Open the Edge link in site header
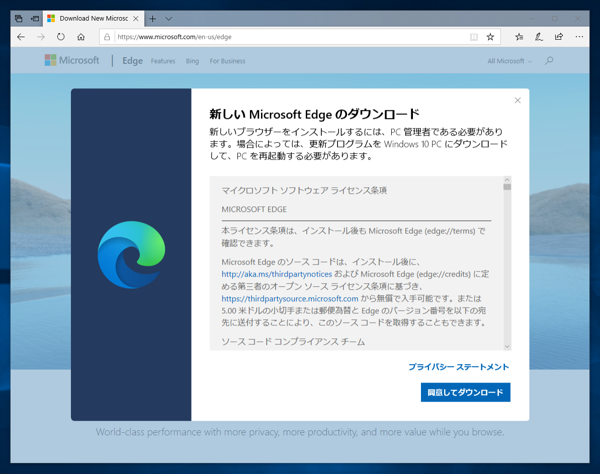This screenshot has height=474, width=600. [x=132, y=61]
